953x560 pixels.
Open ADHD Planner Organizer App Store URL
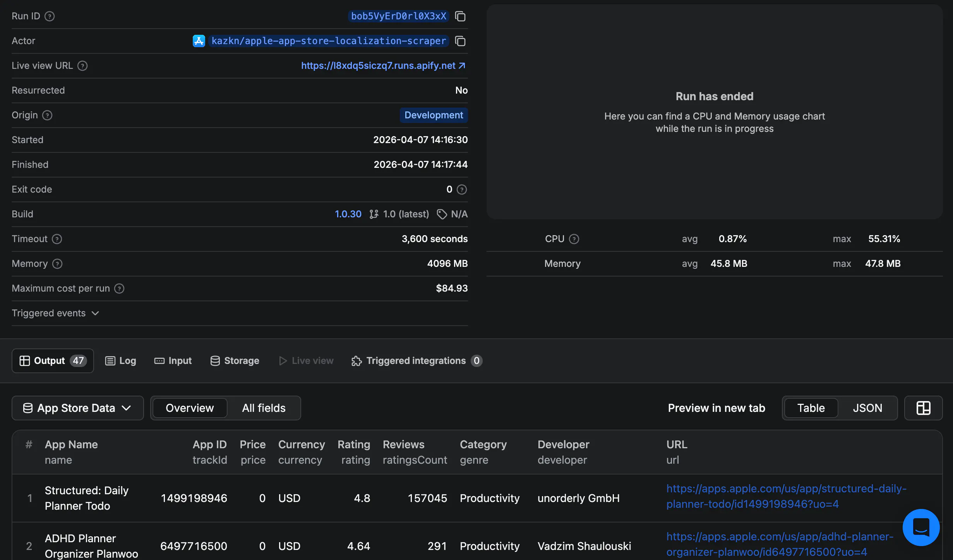coord(780,545)
